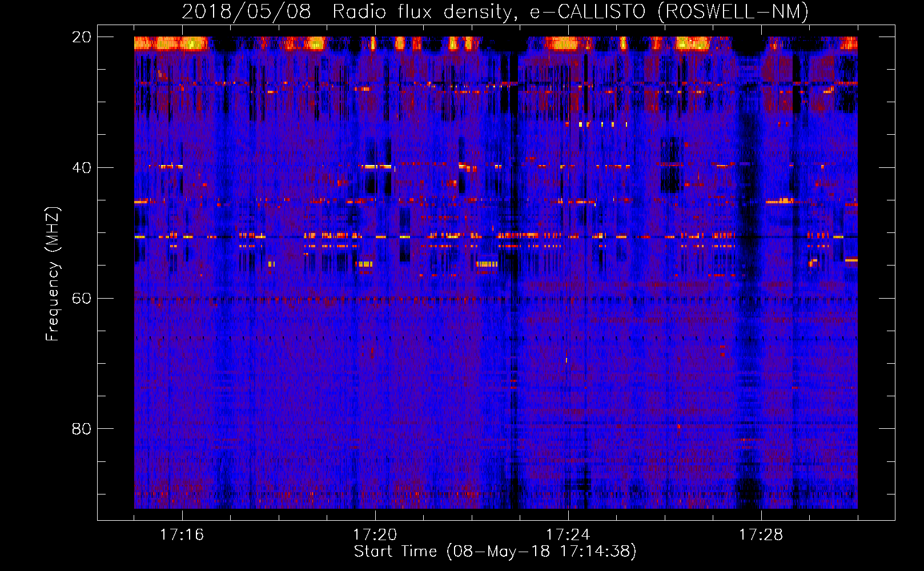Click the 20 MHz frequency tick label
This screenshot has width=924, height=571.
[81, 37]
